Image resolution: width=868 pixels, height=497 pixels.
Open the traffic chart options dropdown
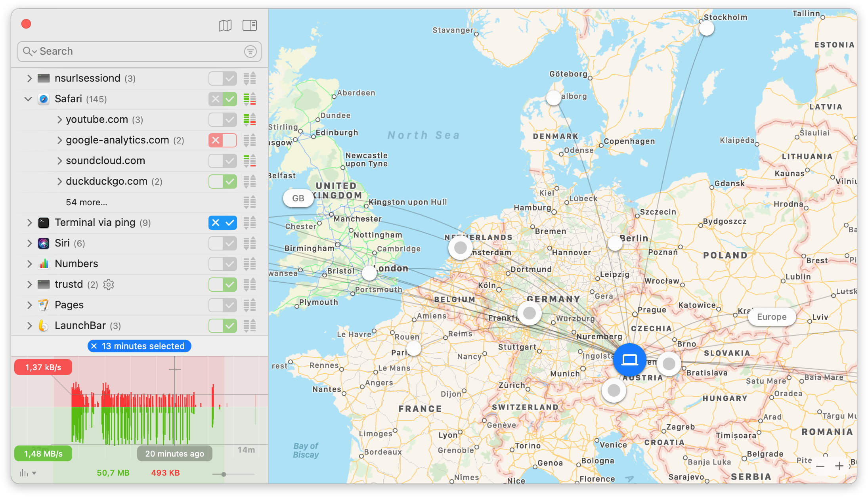click(x=28, y=473)
